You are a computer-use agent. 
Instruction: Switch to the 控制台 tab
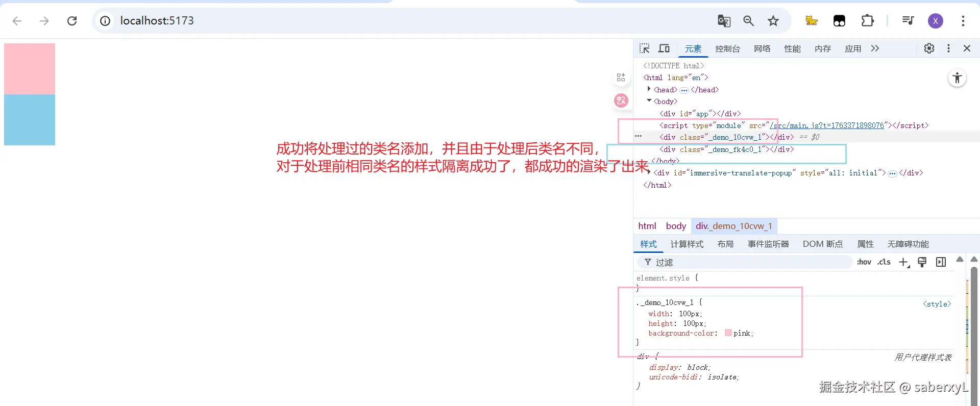tap(727, 49)
